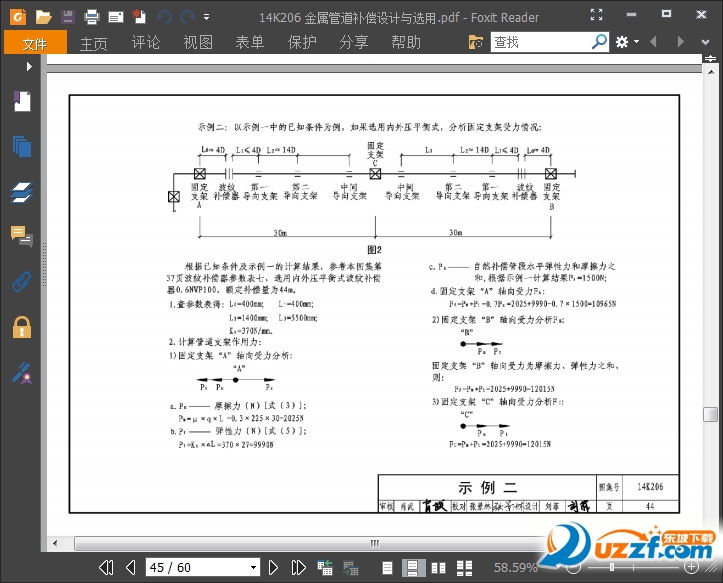Viewport: 723px width, 583px height.
Task: Open the 文件 menu
Action: [35, 42]
